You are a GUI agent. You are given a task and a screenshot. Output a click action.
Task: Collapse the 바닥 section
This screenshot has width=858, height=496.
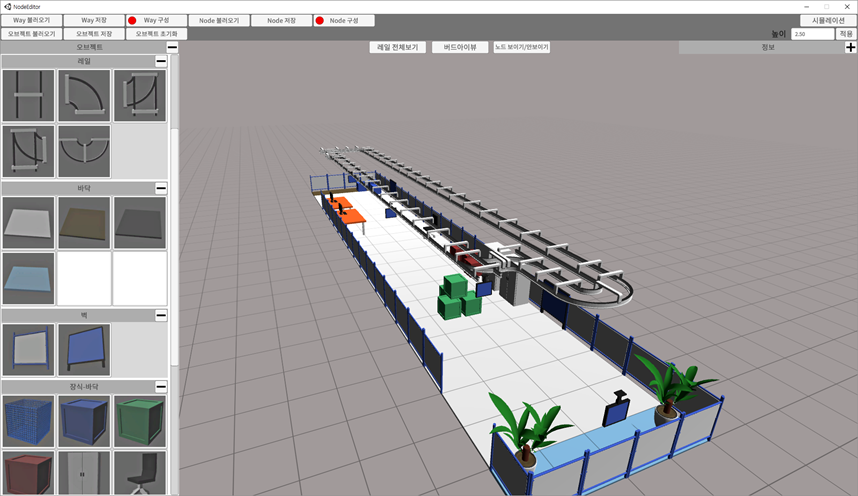coord(161,188)
